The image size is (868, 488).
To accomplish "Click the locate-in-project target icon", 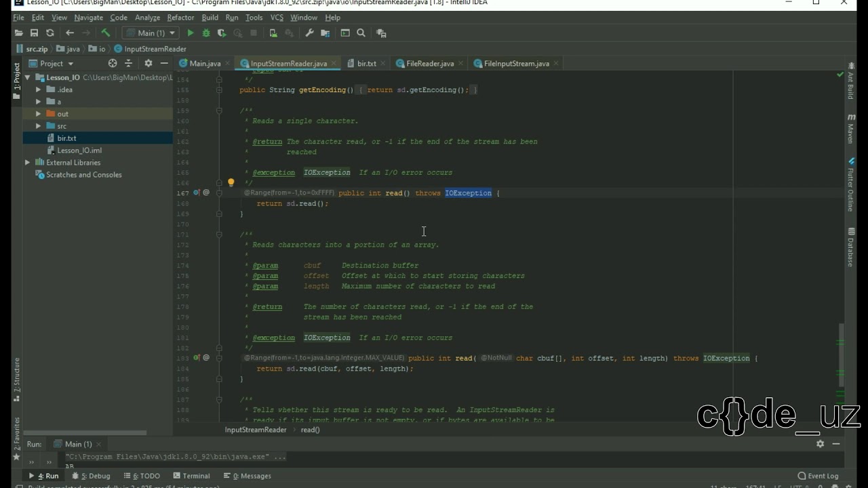I will [x=113, y=64].
